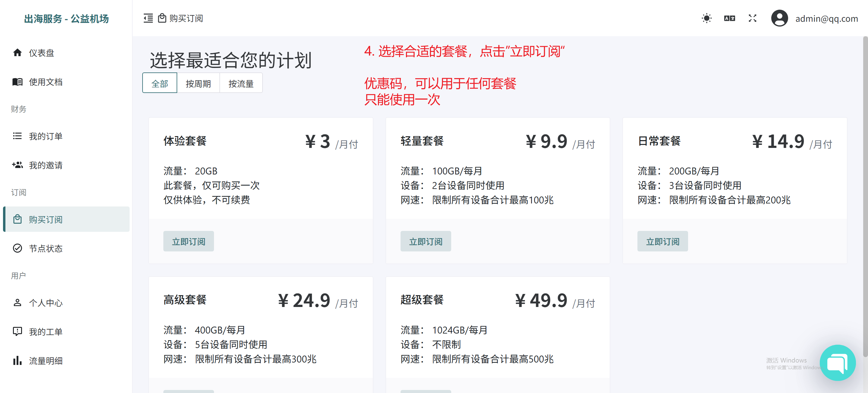
Task: Go to 仪表盘 dashboard home icon
Action: click(17, 53)
